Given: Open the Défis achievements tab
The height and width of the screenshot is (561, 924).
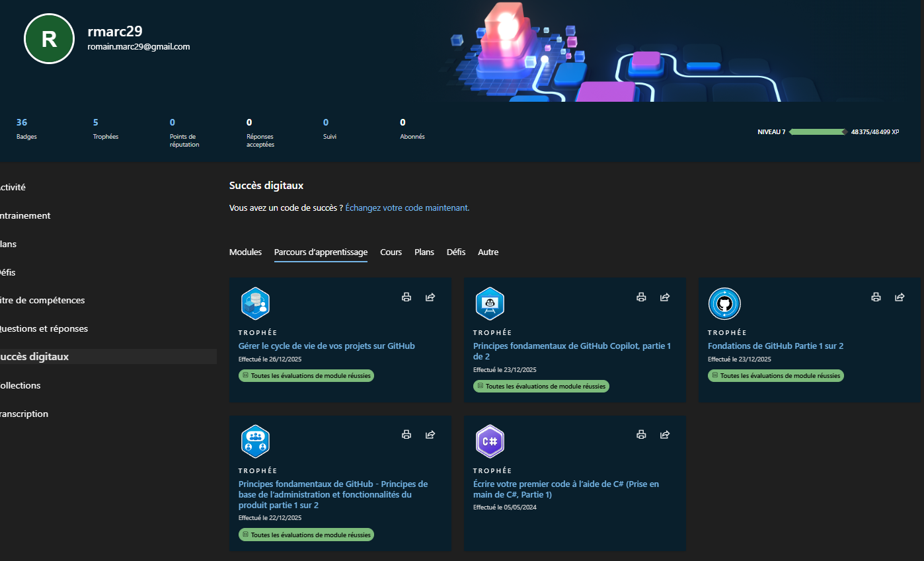Looking at the screenshot, I should [455, 252].
